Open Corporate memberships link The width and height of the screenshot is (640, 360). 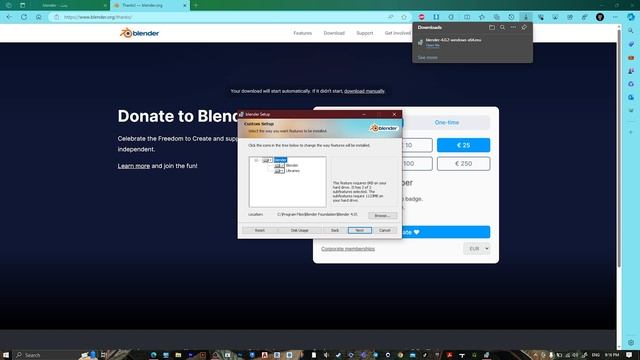point(348,249)
